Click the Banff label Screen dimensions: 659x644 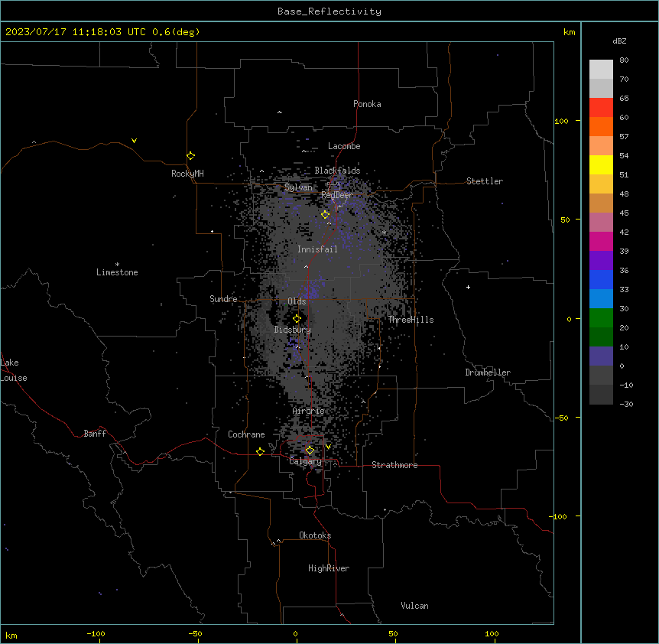(x=95, y=434)
